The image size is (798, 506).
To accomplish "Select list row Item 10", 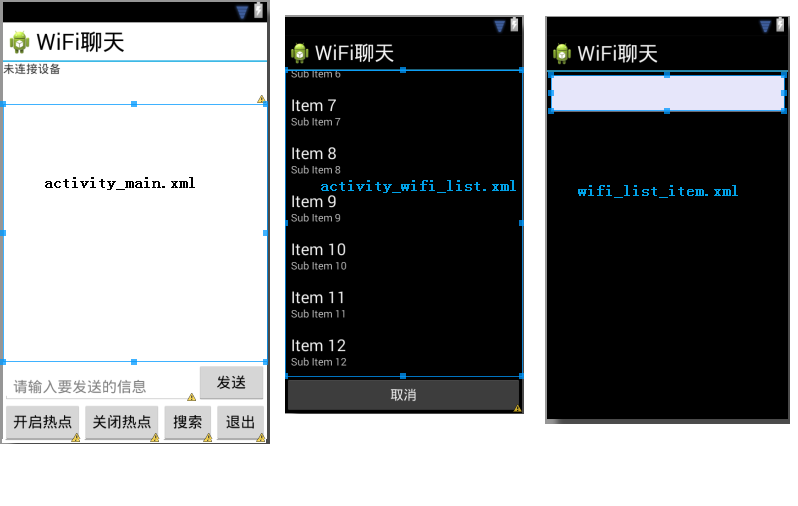I will [x=404, y=257].
